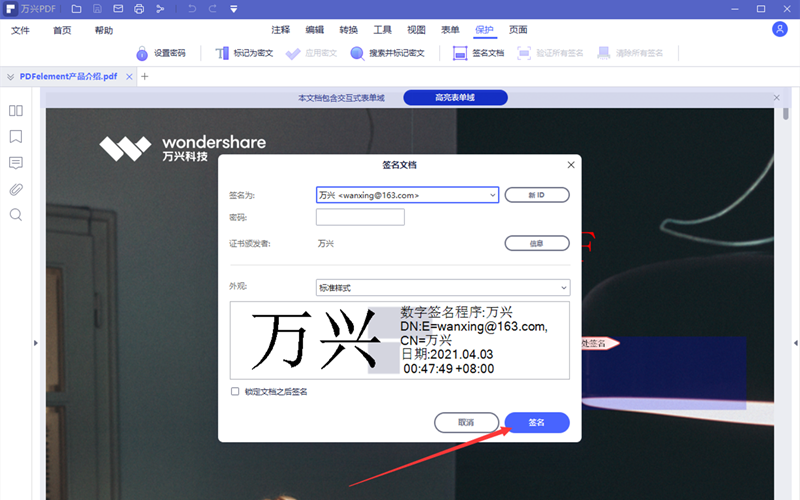
Task: Click the blue 签名 sign button
Action: pyautogui.click(x=537, y=423)
